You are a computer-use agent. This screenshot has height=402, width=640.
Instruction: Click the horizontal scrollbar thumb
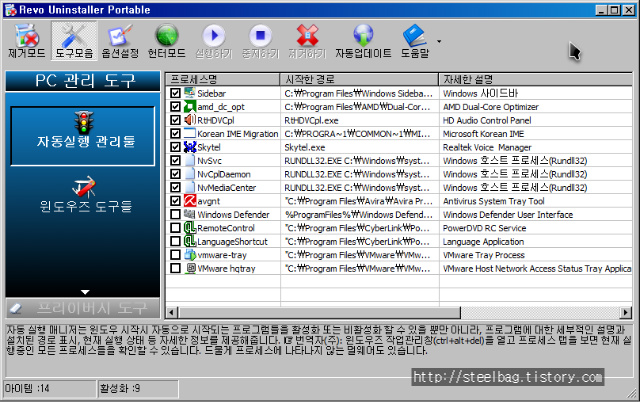pos(319,313)
